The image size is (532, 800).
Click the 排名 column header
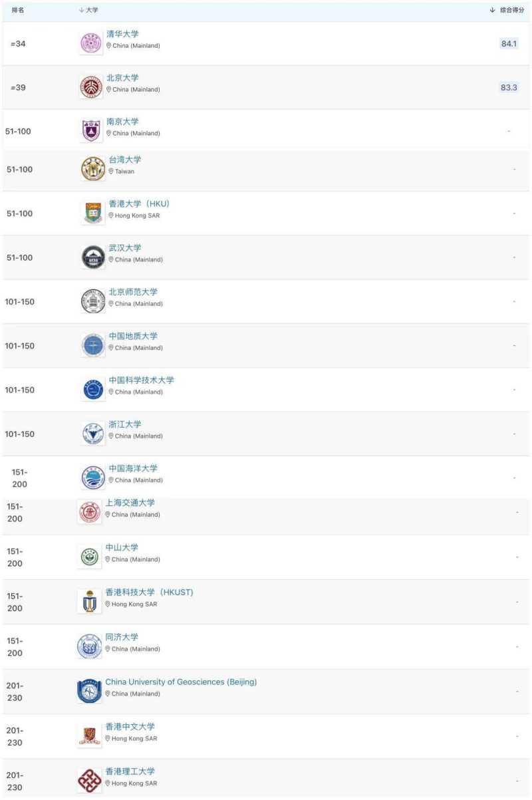pos(19,10)
